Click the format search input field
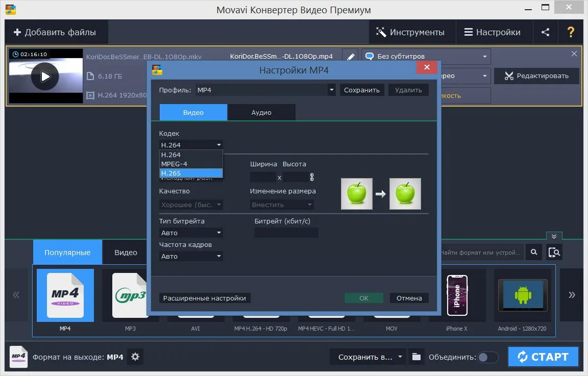Image resolution: width=588 pixels, height=376 pixels. 481,253
